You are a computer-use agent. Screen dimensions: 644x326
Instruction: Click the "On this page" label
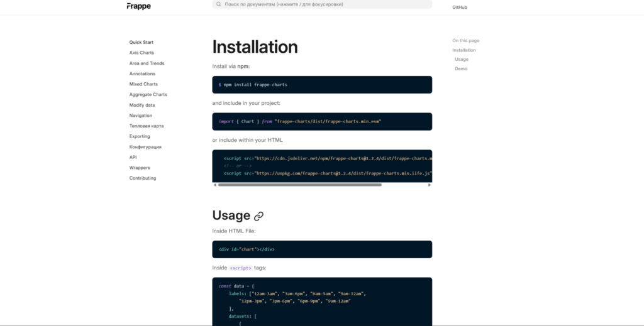click(466, 41)
